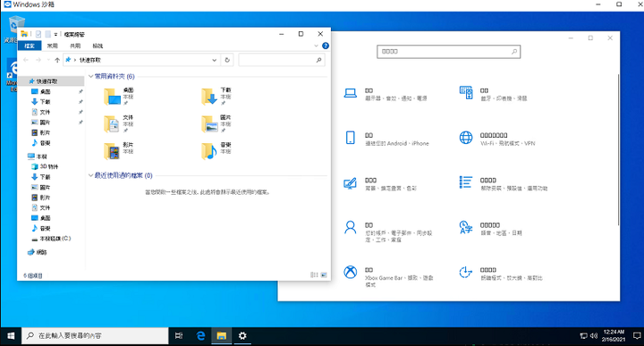
Task: Refresh the Explorer address bar
Action: point(227,60)
